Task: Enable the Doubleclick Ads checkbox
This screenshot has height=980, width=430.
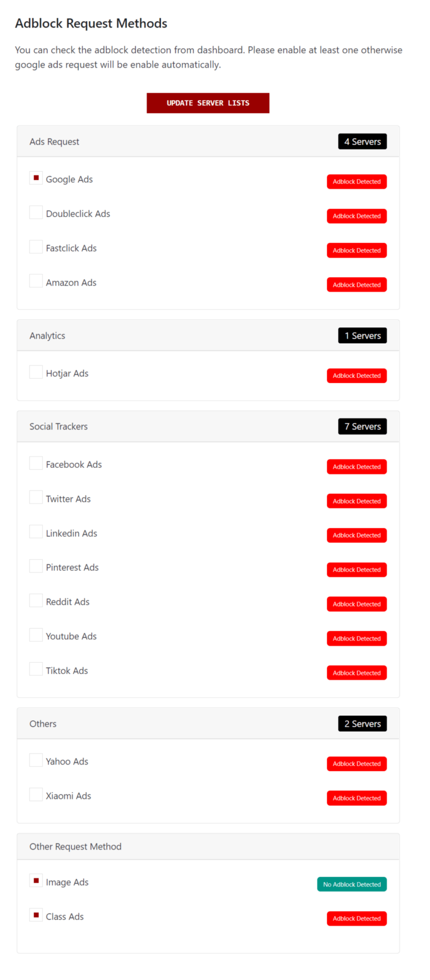Action: [x=35, y=212]
